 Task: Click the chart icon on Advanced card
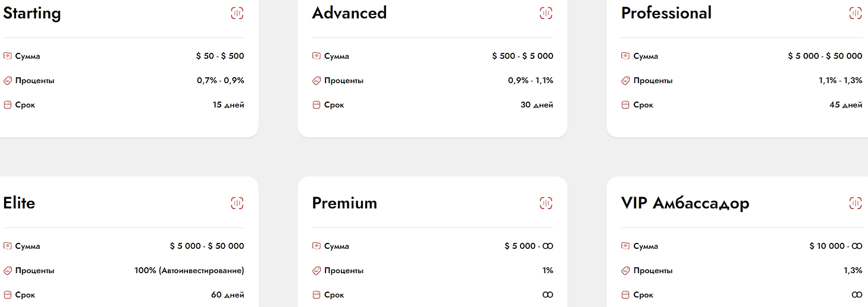[546, 13]
